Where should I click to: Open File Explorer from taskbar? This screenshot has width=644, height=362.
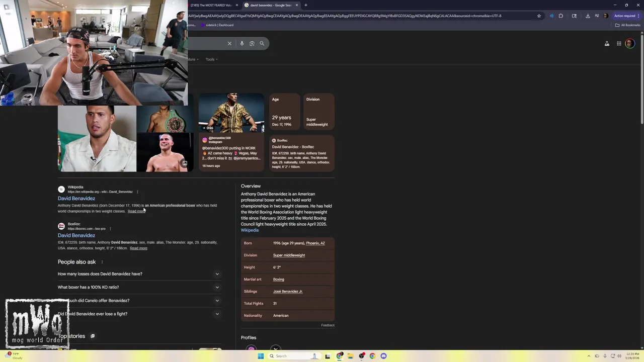pos(350,356)
